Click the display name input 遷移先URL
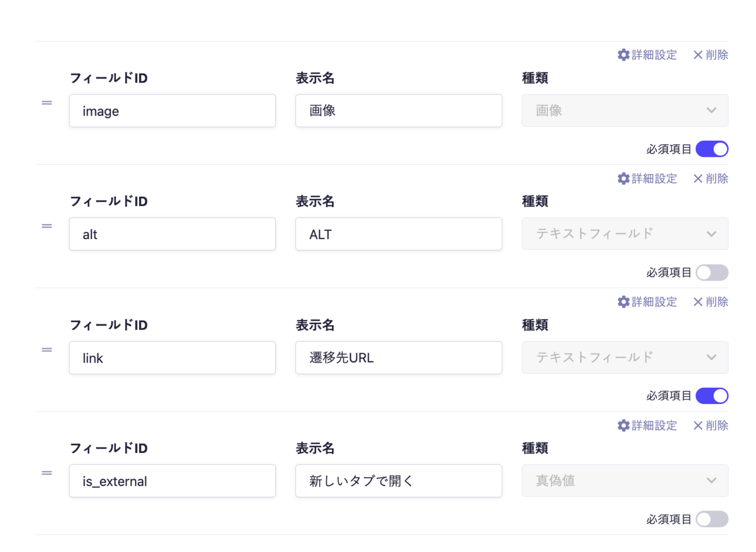This screenshot has height=552, width=756. pos(398,358)
